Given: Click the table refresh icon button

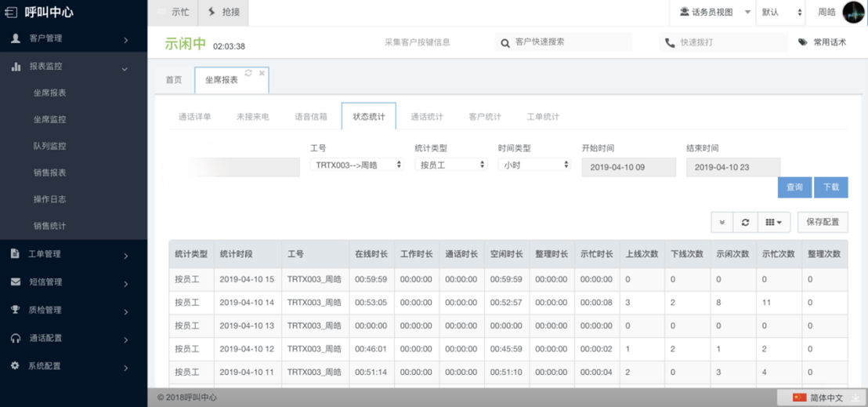Looking at the screenshot, I should (x=745, y=223).
